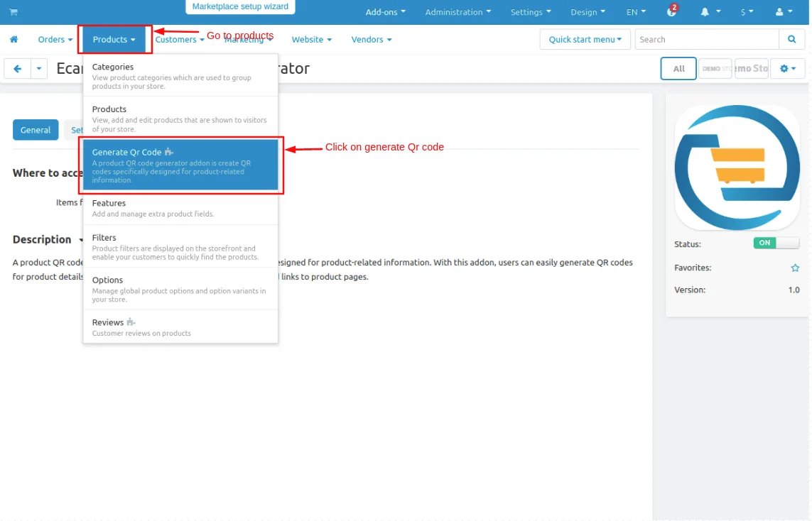Open the Vendors dropdown menu
This screenshot has height=521, width=812.
(x=372, y=39)
